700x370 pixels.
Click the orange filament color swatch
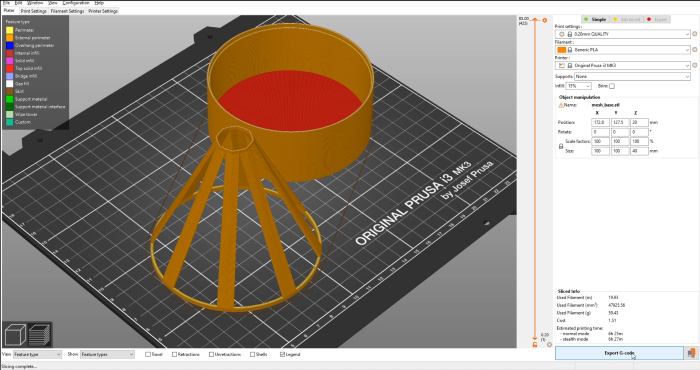point(562,50)
